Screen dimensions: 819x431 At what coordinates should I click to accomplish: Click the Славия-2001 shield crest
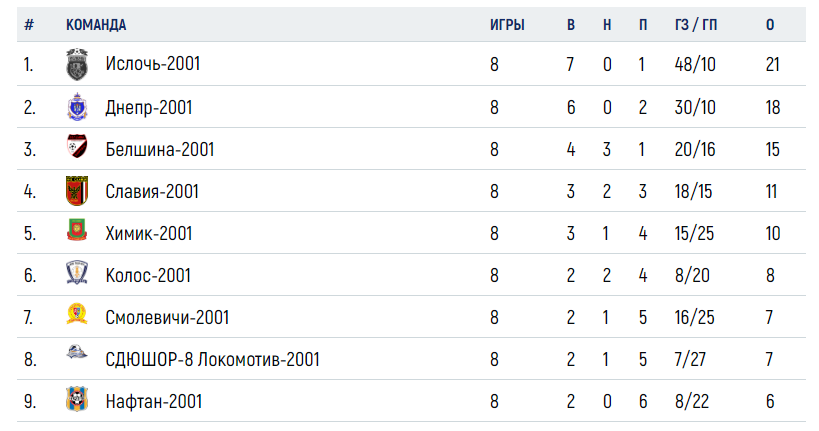[77, 191]
